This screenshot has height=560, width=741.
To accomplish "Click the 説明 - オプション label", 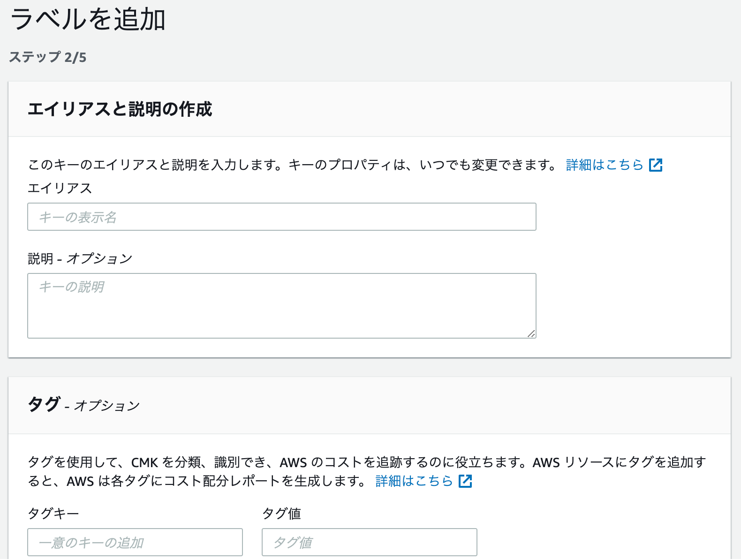I will point(80,258).
